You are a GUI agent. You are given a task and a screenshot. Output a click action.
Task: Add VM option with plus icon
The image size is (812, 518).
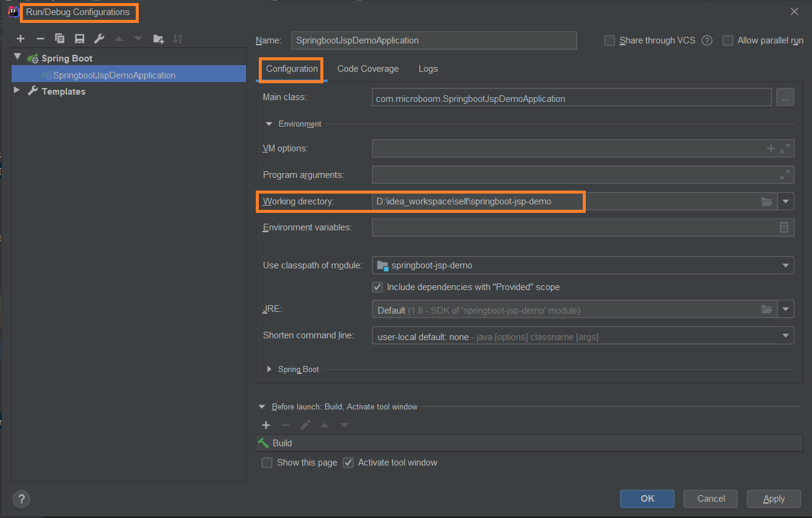770,148
